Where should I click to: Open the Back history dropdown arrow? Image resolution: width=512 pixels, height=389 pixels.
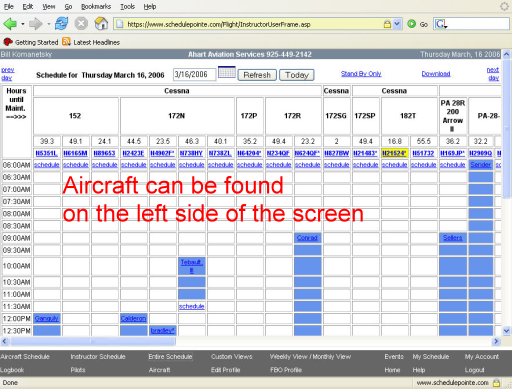click(x=23, y=24)
